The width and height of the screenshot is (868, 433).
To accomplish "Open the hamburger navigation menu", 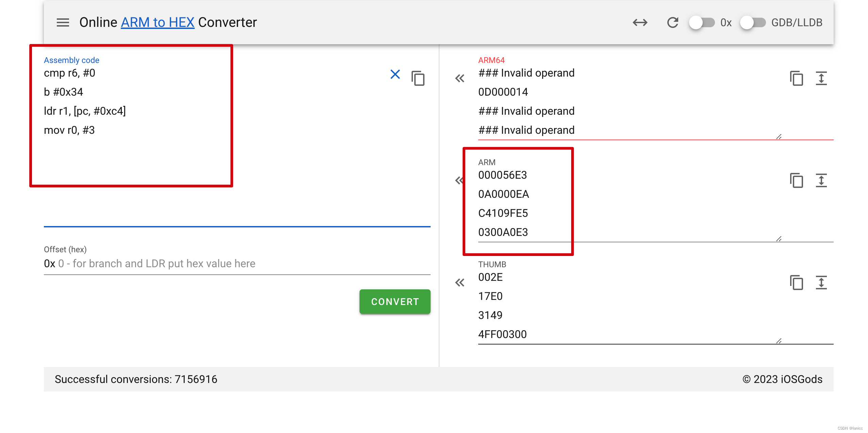I will (x=63, y=22).
